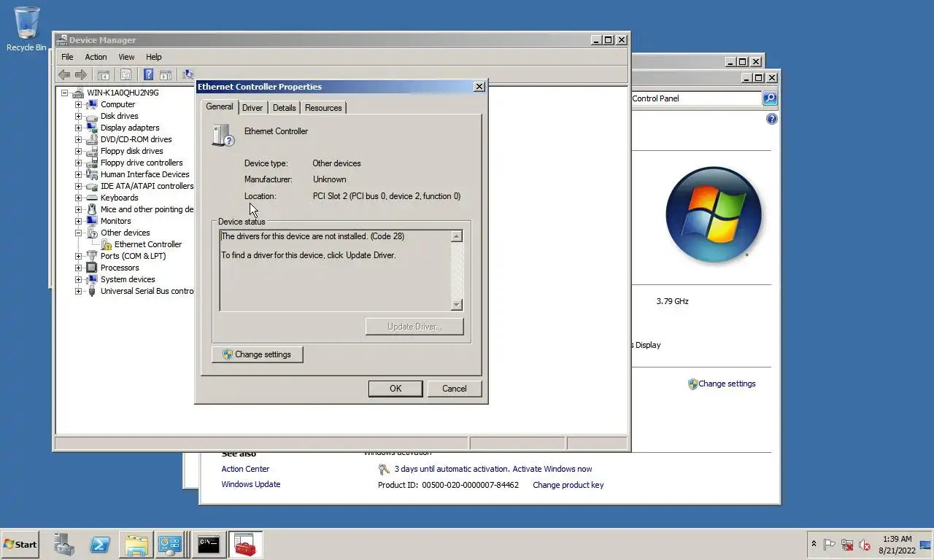Expand the System devices node
The height and width of the screenshot is (560, 934).
78,279
